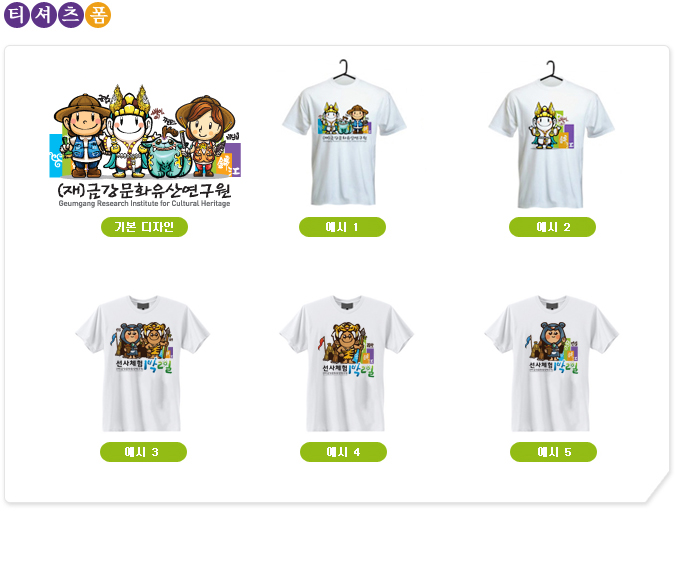Select the 기본 디자인 green label

pos(144,227)
